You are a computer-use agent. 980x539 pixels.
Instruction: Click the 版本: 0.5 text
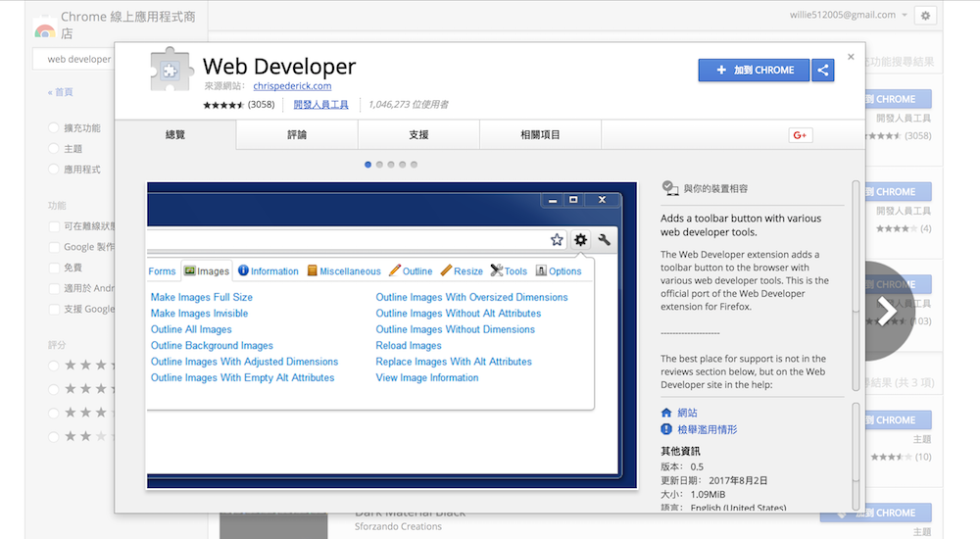682,467
